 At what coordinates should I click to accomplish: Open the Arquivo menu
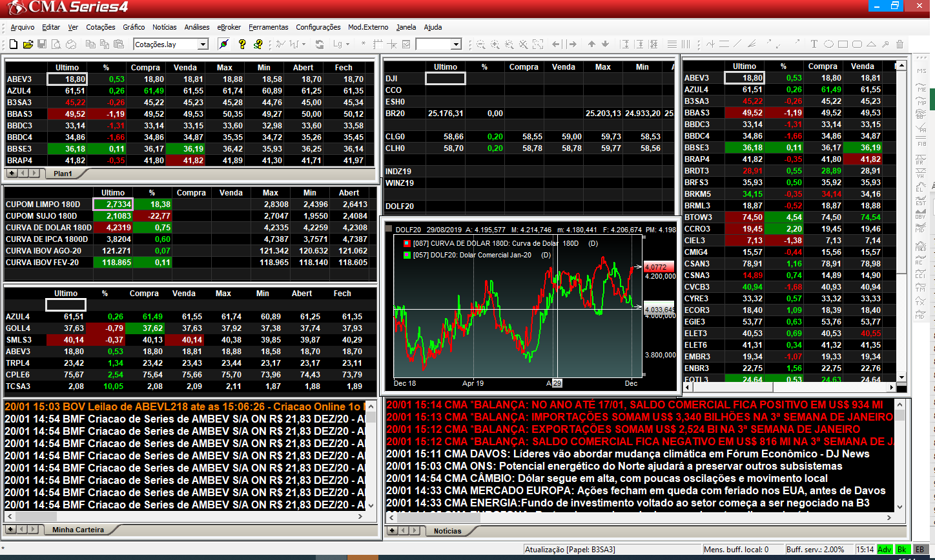click(x=23, y=27)
